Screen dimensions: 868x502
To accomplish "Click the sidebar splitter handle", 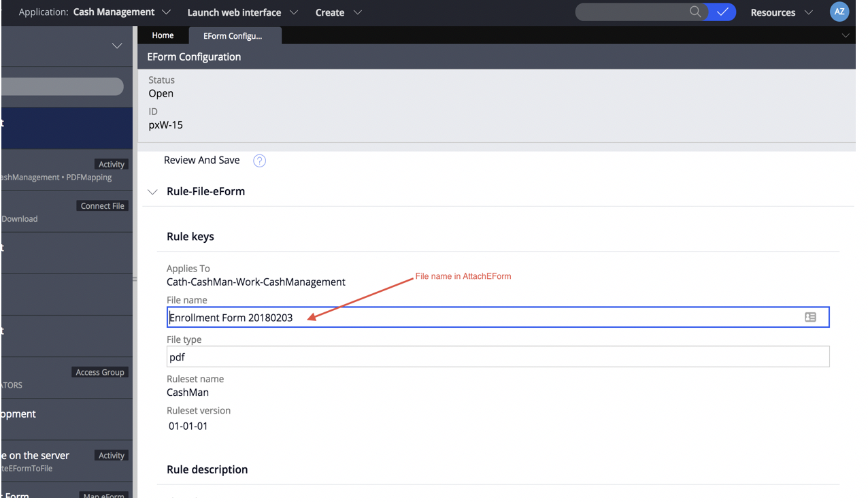I will [135, 280].
